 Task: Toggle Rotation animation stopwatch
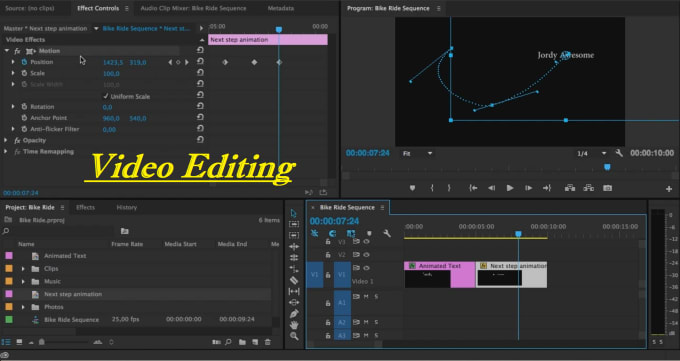(x=24, y=107)
